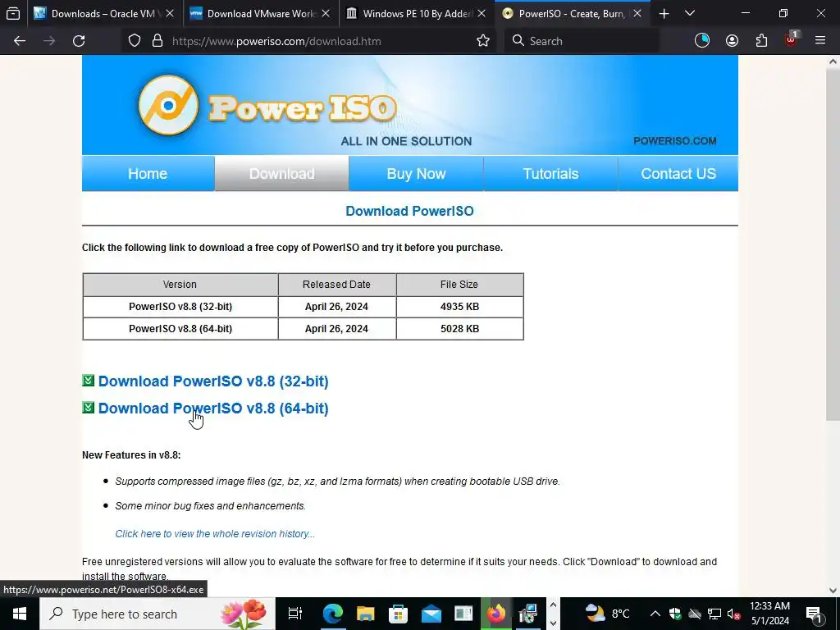Screen dimensions: 840x630
Task: Click table cell PowerISO v8.8 (32-bit)
Action: [180, 307]
